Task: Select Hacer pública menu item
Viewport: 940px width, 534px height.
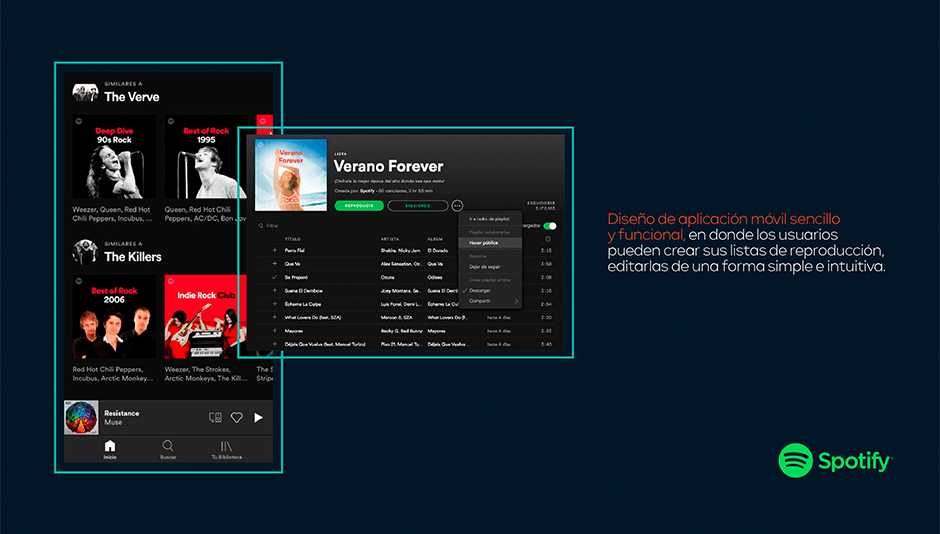Action: 490,243
